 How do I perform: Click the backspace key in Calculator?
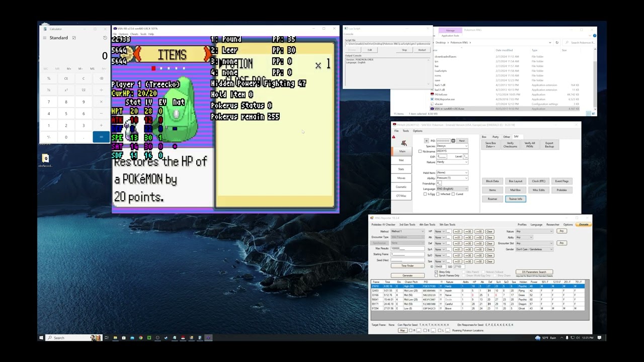pyautogui.click(x=101, y=78)
